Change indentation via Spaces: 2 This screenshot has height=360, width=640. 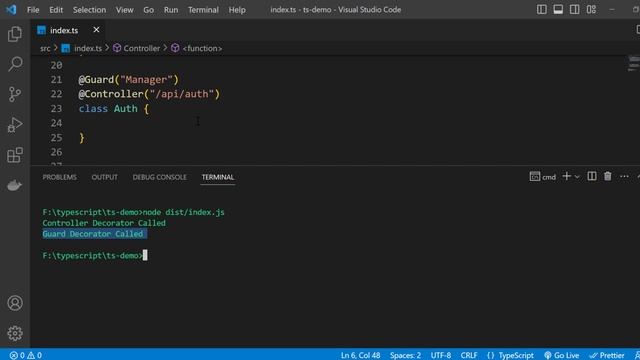pos(405,355)
